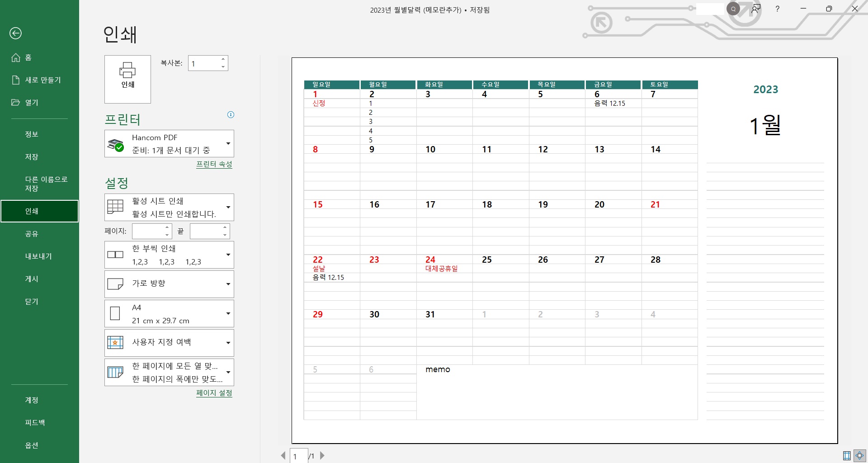868x463 pixels.
Task: Open the help question mark icon
Action: coord(778,9)
